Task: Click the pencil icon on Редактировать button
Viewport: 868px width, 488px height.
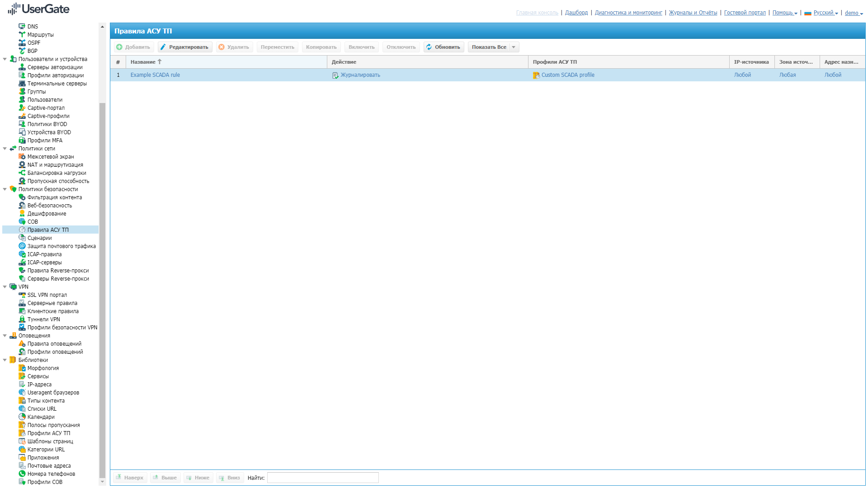Action: pyautogui.click(x=163, y=47)
